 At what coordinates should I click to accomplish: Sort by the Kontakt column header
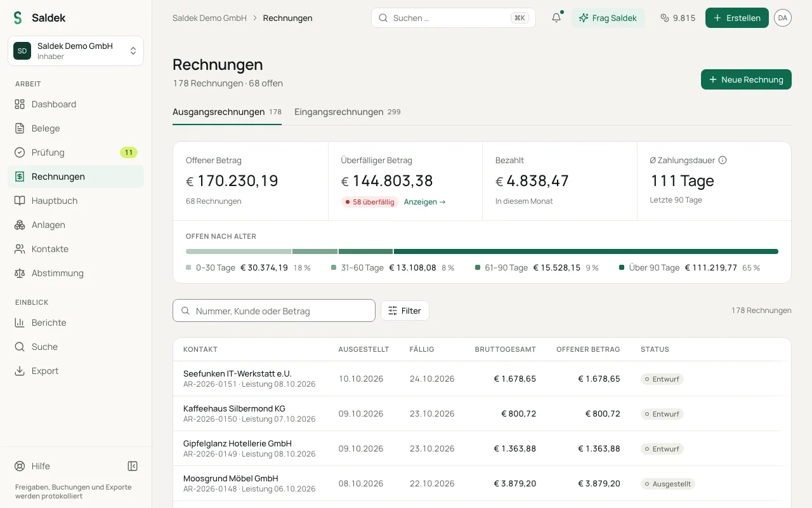tap(200, 349)
